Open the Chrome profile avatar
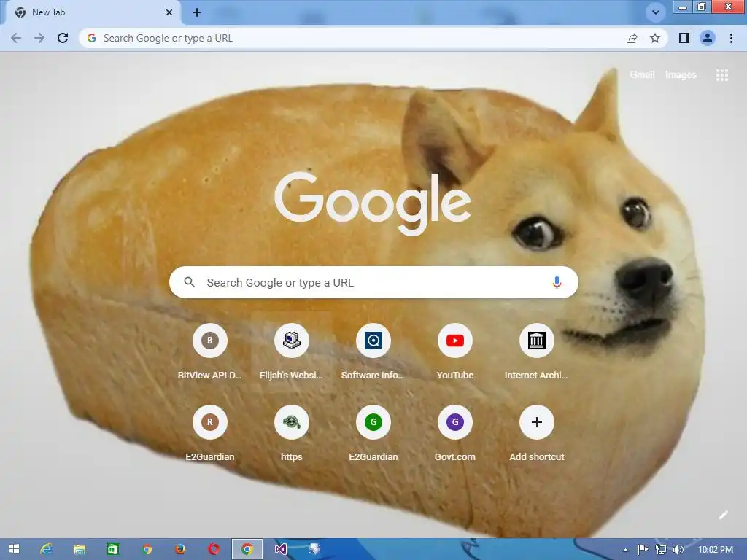This screenshot has height=560, width=747. tap(708, 38)
